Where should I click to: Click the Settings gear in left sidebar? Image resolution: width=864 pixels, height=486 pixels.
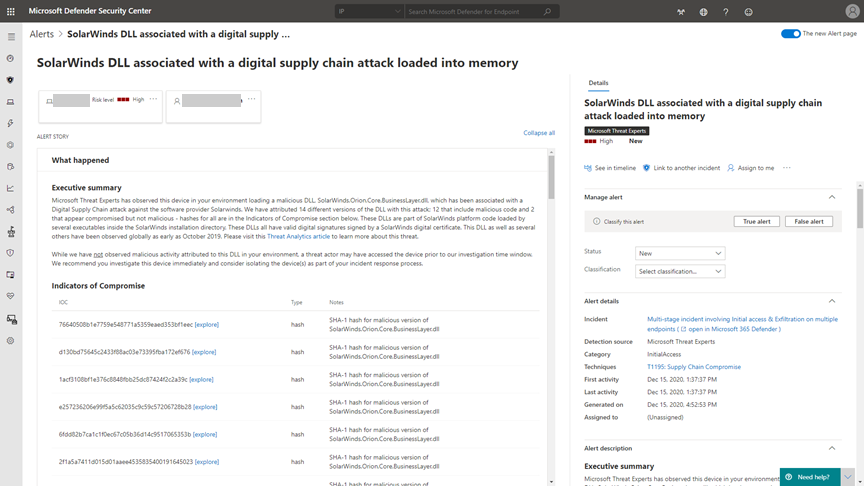point(11,341)
